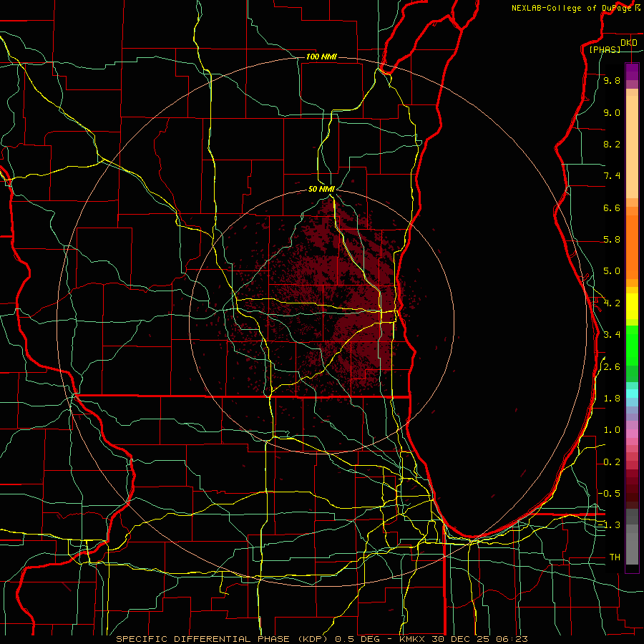The height and width of the screenshot is (644, 644).
Task: Click the 5.0 scale label
Action: pos(612,271)
